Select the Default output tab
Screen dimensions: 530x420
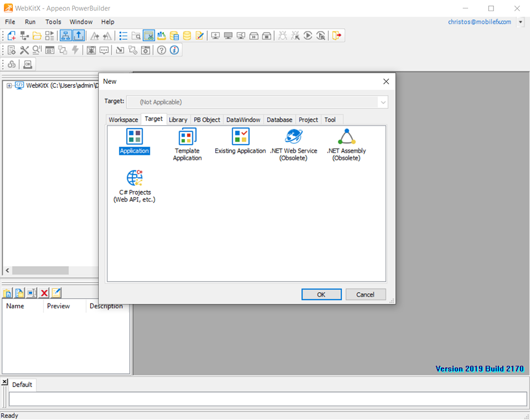[22, 385]
